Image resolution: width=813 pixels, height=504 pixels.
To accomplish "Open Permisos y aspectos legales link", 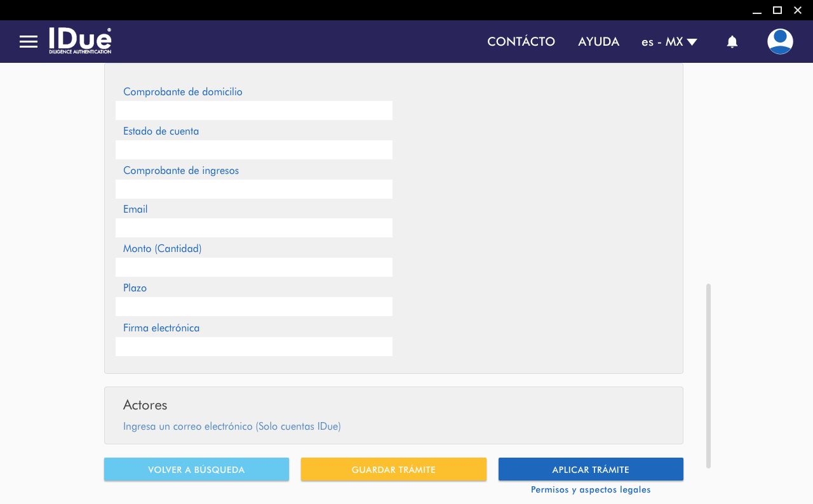I will coord(590,489).
